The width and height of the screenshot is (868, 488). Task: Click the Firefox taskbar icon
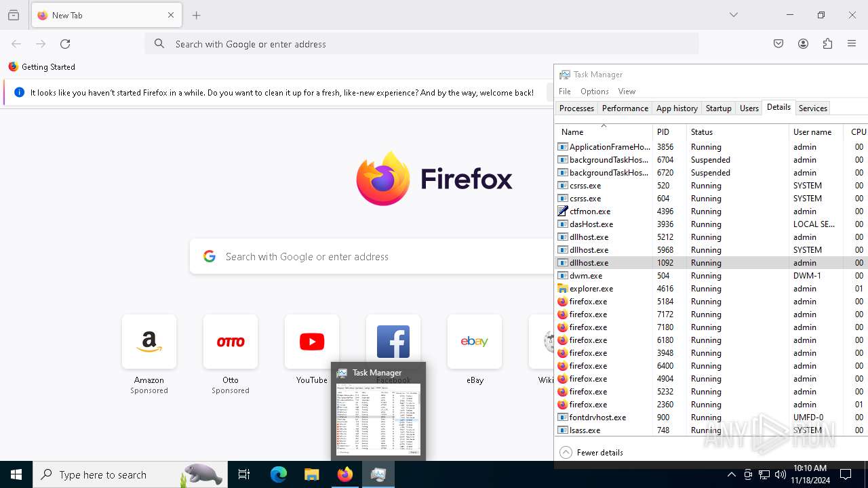point(345,474)
